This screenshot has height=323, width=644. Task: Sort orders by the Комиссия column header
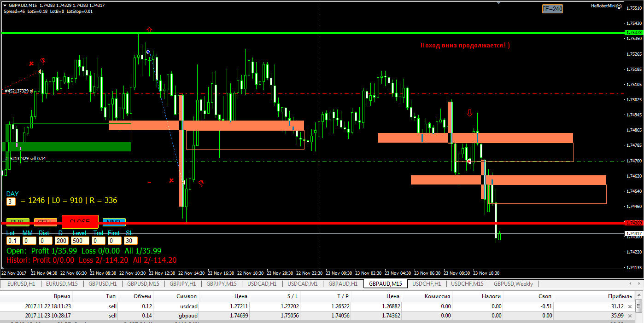point(427,296)
